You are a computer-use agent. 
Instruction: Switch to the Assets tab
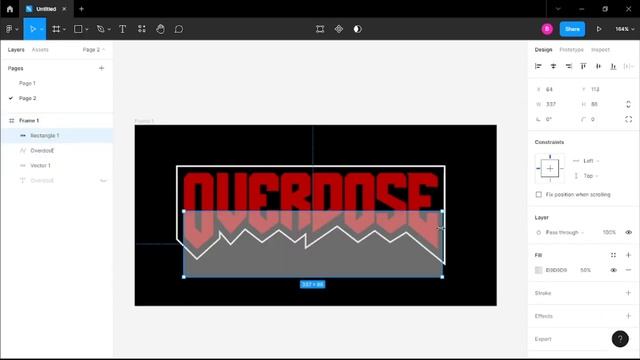tap(40, 49)
